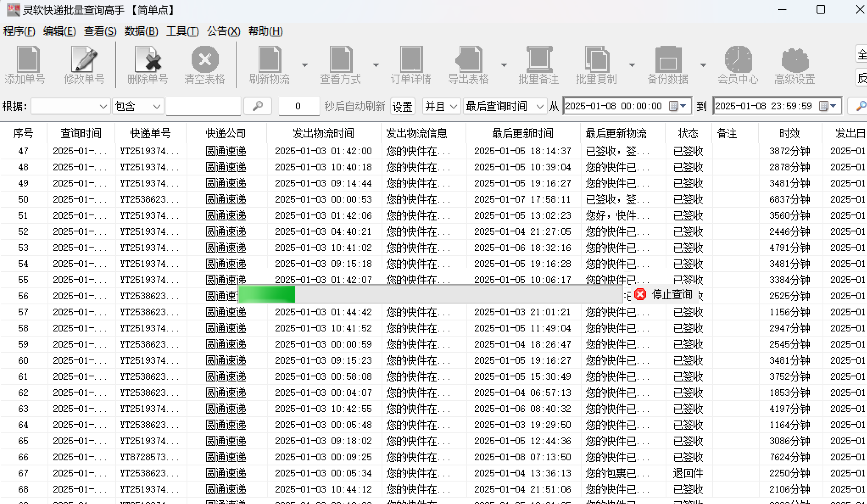Sort by the 发出物流时间 column header
Image resolution: width=867 pixels, height=504 pixels.
click(323, 134)
